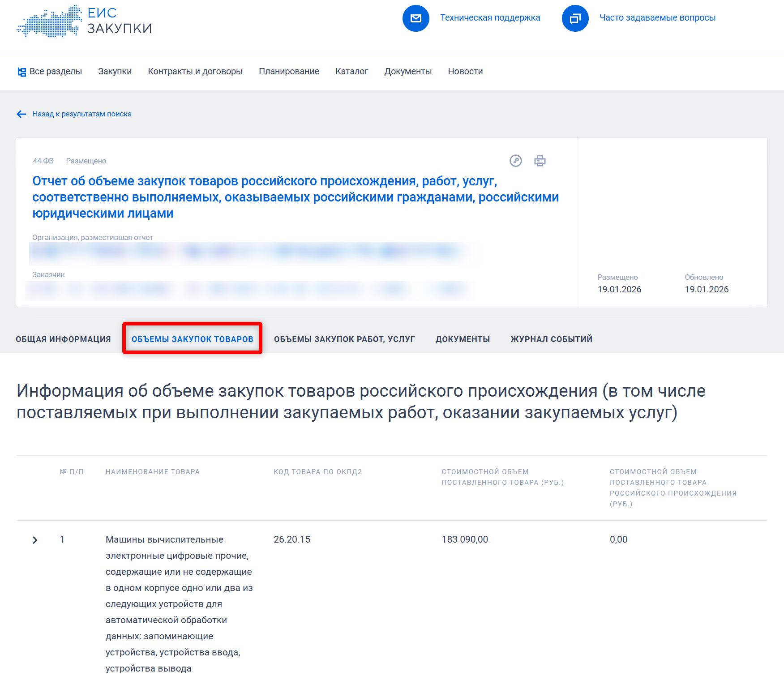The width and height of the screenshot is (784, 676).
Task: Click the chat icon for frequently asked questions
Action: point(574,18)
